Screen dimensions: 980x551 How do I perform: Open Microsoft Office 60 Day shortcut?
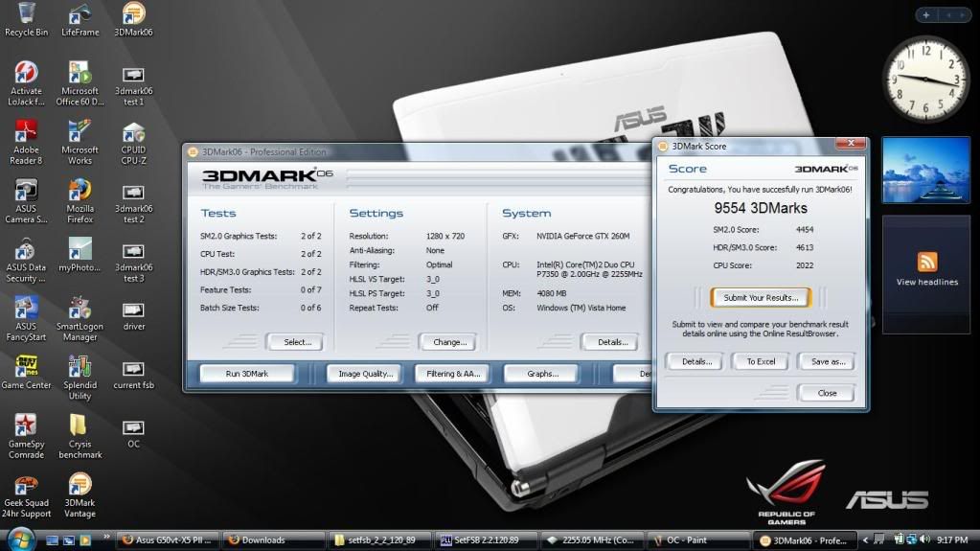tap(80, 83)
